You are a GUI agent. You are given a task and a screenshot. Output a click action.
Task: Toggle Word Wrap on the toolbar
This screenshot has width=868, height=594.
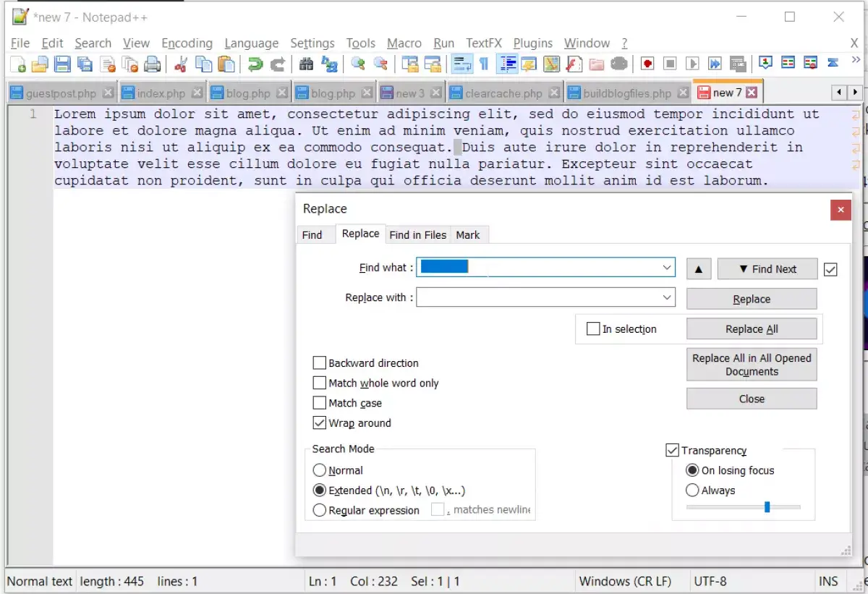point(461,63)
